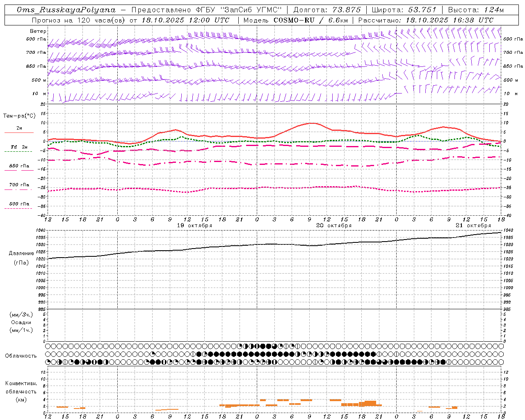Click the "Широта: 53.751" header value
This screenshot has height=420, width=525.
pyautogui.click(x=404, y=9)
